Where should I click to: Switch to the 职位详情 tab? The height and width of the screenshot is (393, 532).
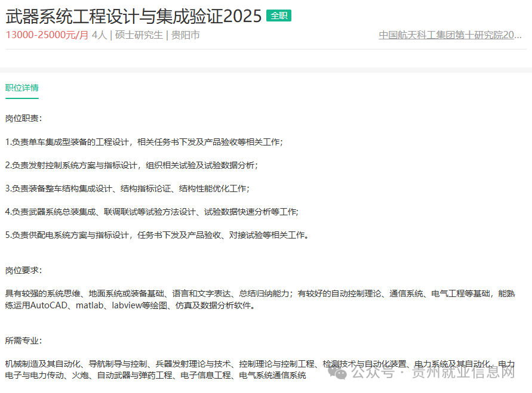pyautogui.click(x=21, y=87)
